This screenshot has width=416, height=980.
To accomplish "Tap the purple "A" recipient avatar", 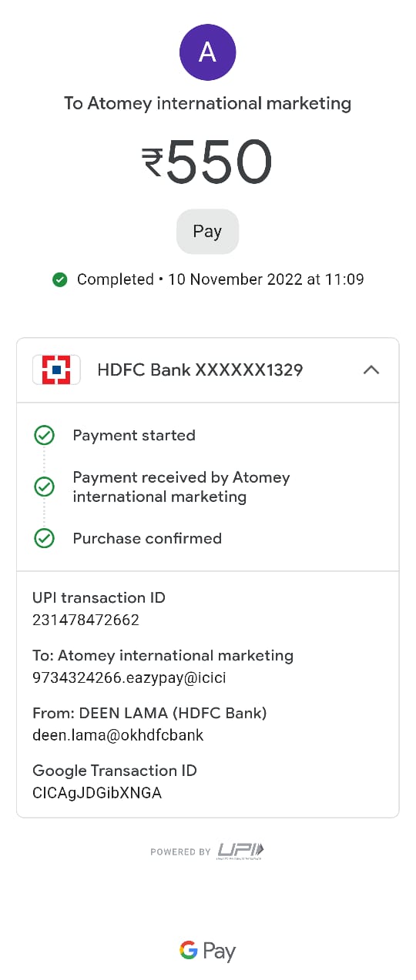I will pyautogui.click(x=207, y=52).
